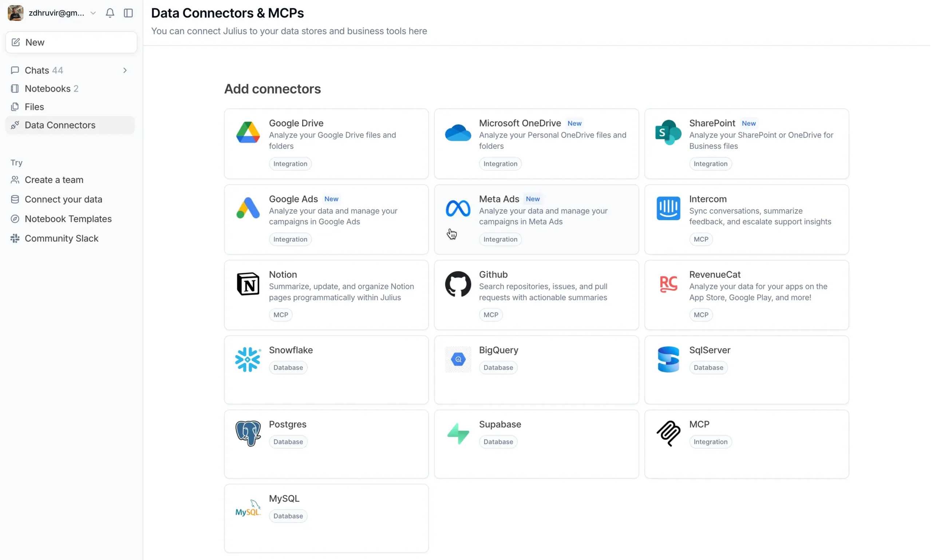Open the MySQL database connector card
The width and height of the screenshot is (932, 560).
(326, 518)
